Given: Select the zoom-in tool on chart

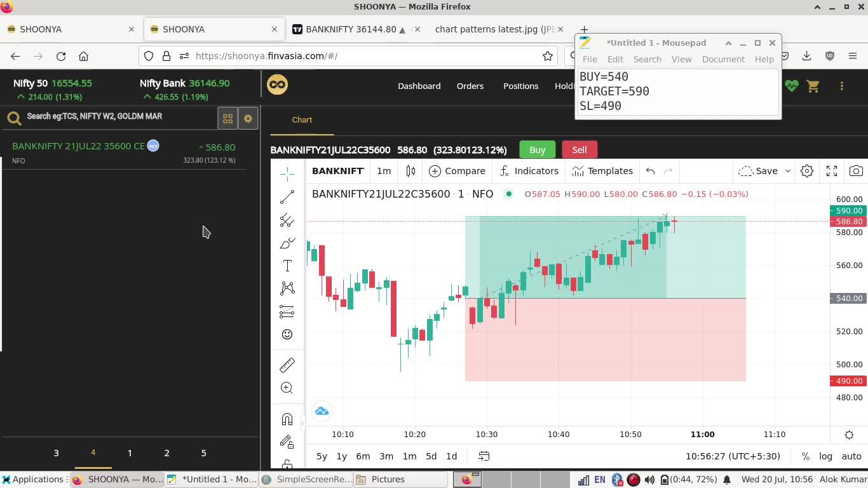Looking at the screenshot, I should [287, 388].
